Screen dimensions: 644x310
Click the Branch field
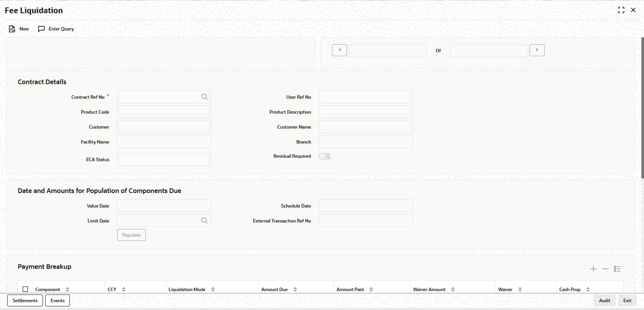click(366, 142)
